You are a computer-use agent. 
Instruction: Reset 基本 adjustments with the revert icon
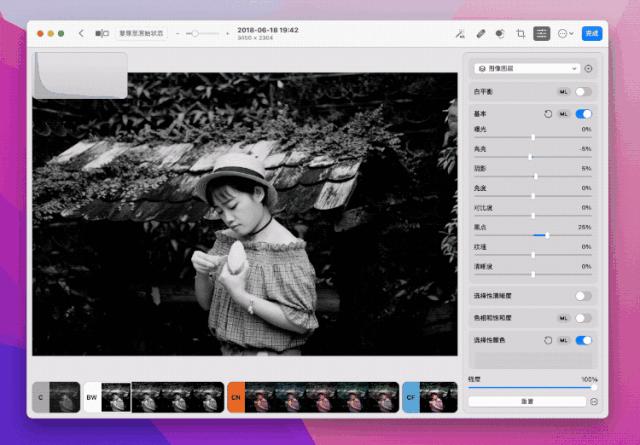[x=548, y=114]
